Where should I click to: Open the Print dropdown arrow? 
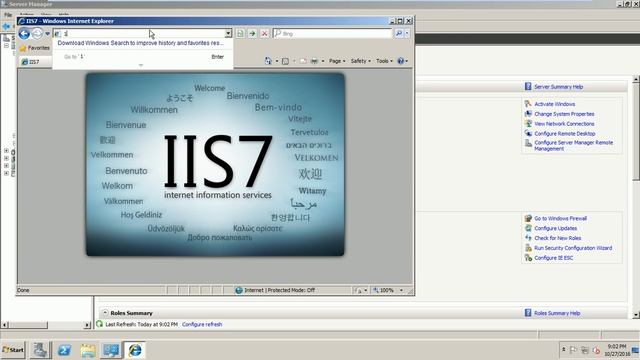click(323, 61)
